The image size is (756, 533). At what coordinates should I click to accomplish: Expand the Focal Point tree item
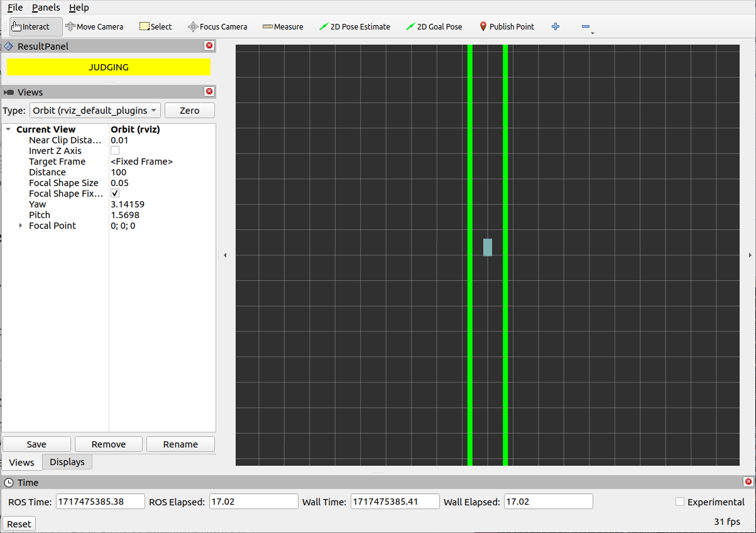(x=21, y=226)
